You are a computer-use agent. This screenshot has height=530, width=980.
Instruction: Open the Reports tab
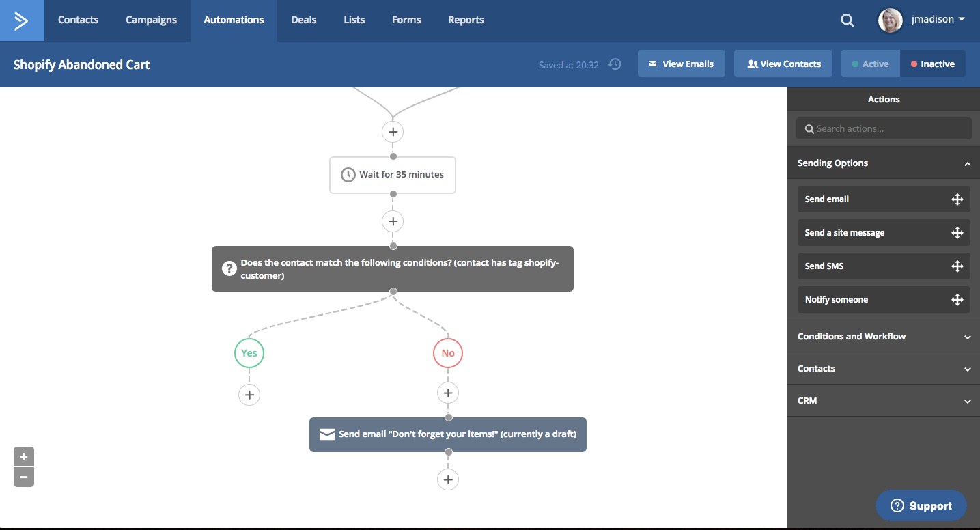coord(466,20)
